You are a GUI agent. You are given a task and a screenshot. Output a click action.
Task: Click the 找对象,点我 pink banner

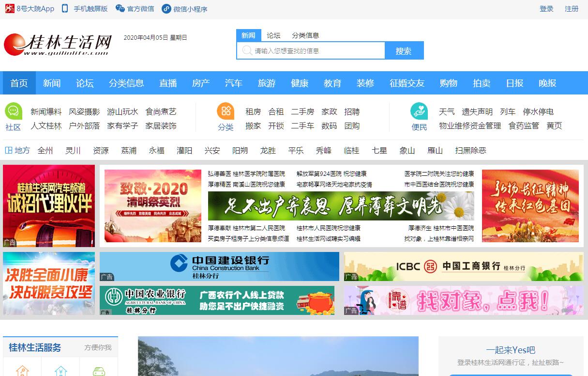pos(464,300)
